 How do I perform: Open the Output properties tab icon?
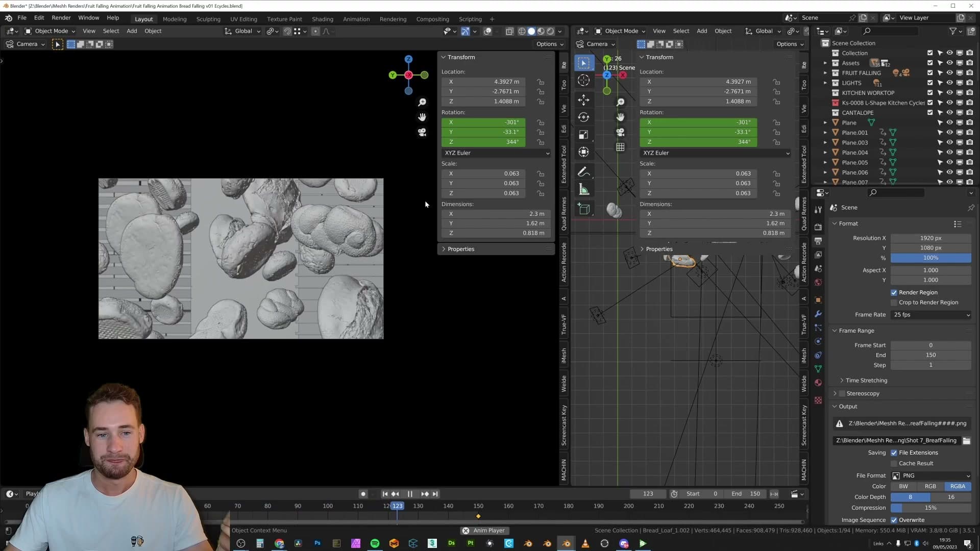[818, 240]
